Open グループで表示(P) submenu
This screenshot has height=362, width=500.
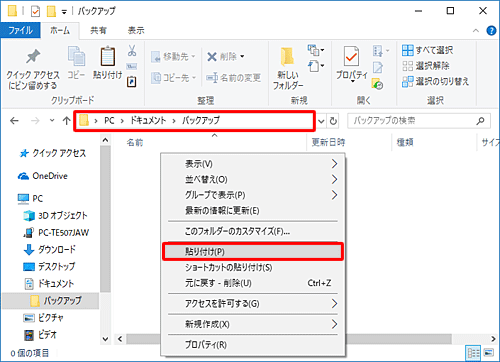[253, 195]
